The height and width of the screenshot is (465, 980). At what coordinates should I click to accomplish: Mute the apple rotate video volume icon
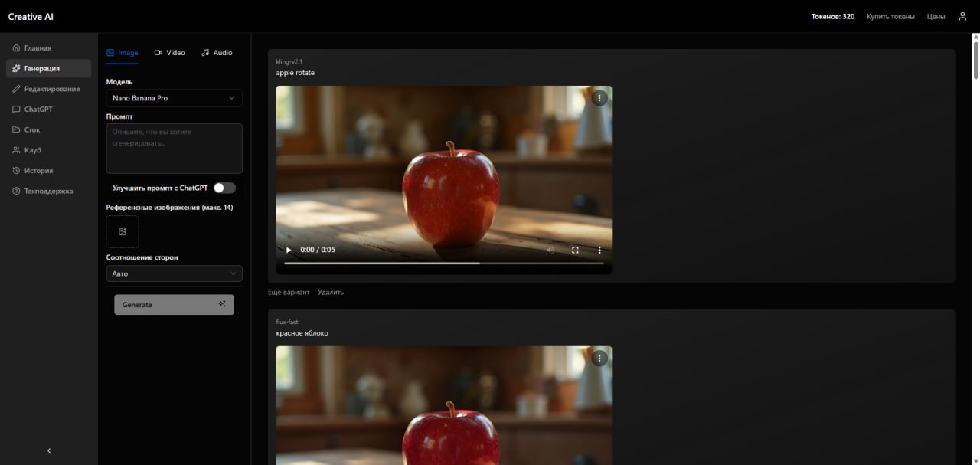550,250
